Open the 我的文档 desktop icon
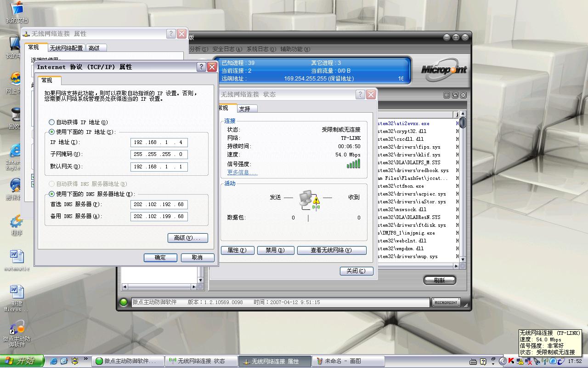Viewport: 588px width, 368px height. [x=17, y=12]
